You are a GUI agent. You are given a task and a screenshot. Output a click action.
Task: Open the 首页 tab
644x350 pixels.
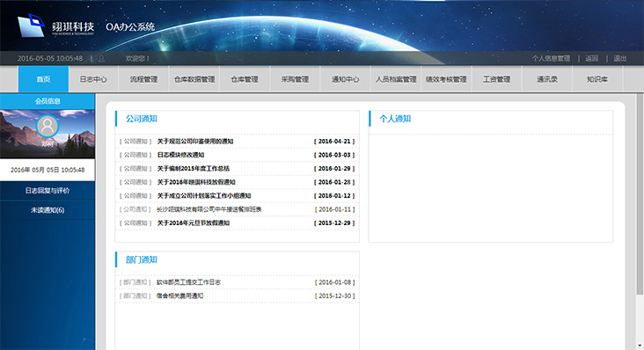pyautogui.click(x=43, y=79)
